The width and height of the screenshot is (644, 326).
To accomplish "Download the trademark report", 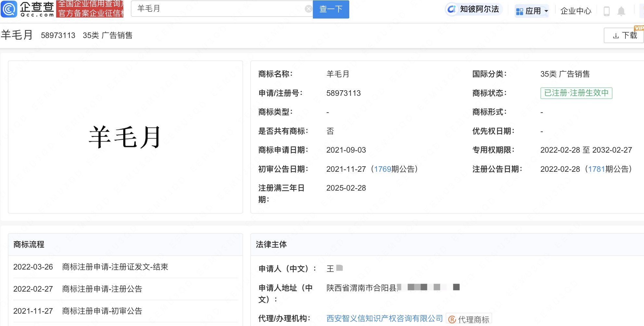I will [x=625, y=35].
